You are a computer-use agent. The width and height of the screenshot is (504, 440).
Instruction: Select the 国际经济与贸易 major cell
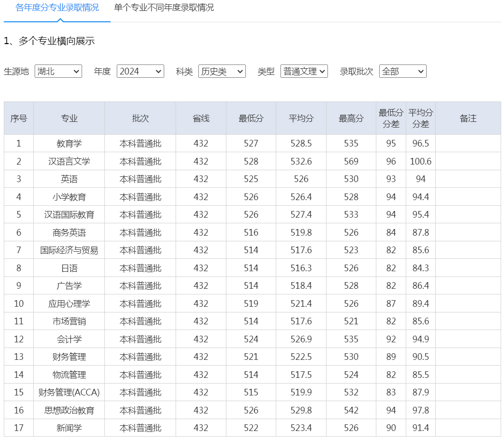[x=69, y=250]
